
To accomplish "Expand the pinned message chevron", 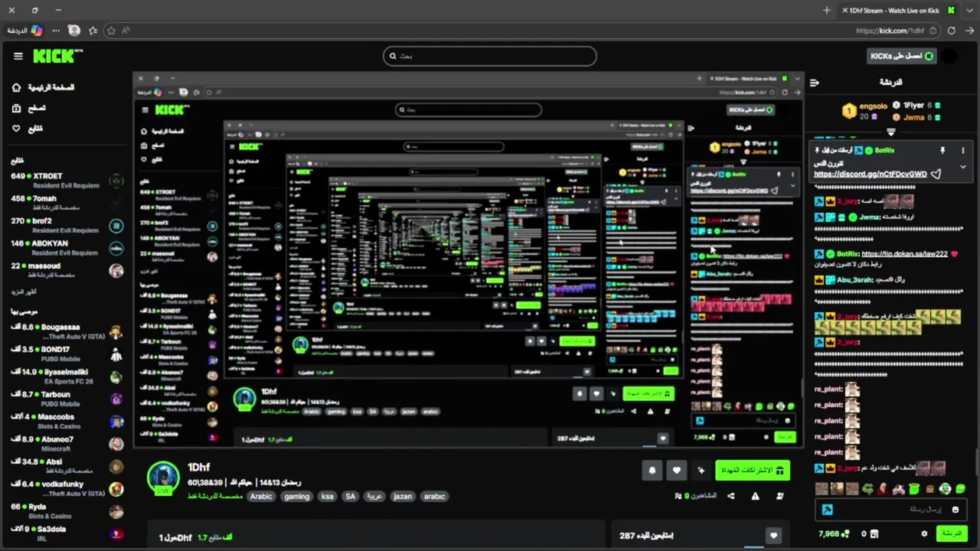I will click(963, 166).
